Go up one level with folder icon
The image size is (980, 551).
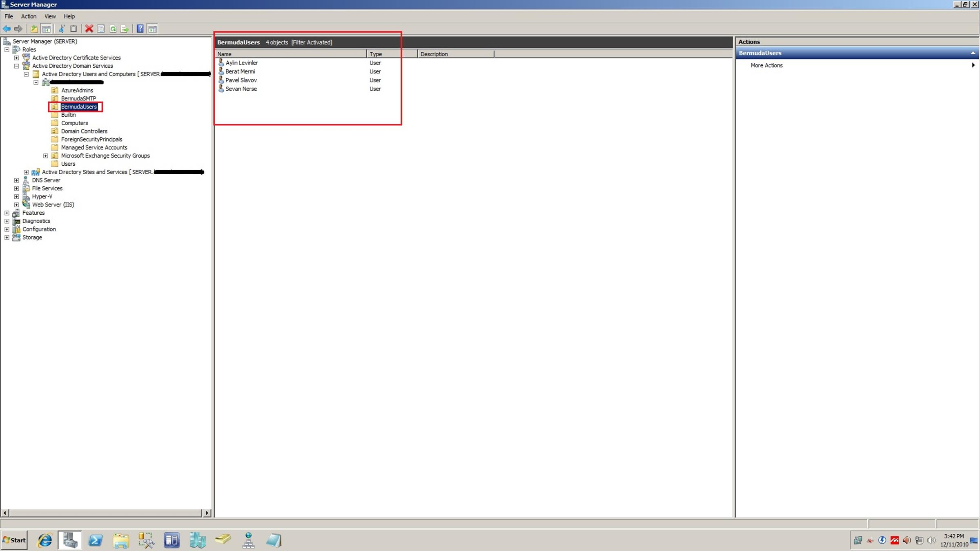[34, 29]
